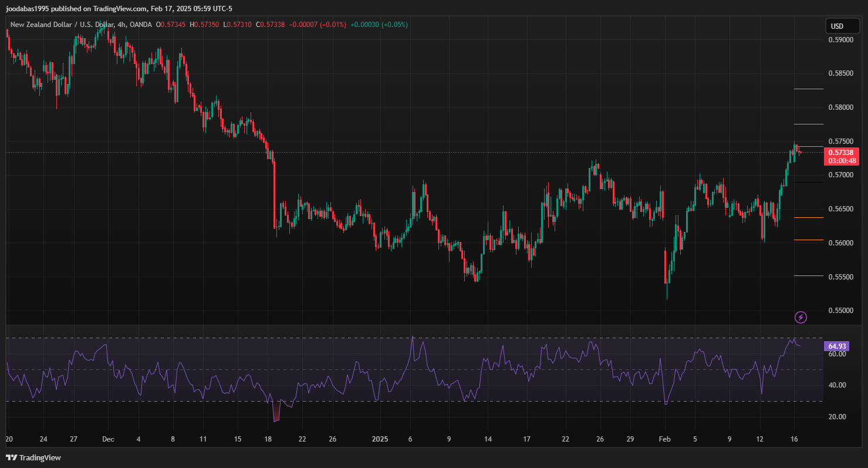Click the 0.59000 price axis label
868x468 pixels.
click(x=840, y=40)
